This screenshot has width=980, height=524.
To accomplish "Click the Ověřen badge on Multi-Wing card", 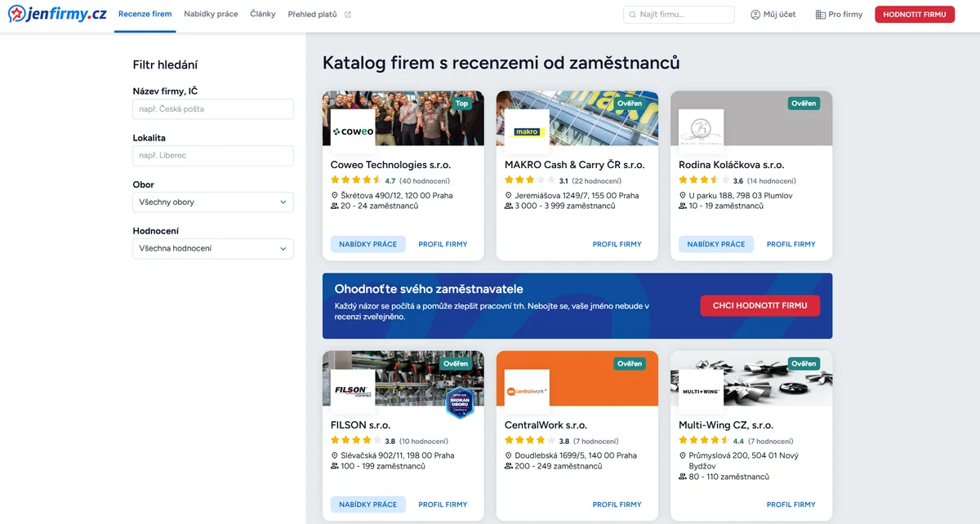I will tap(804, 364).
